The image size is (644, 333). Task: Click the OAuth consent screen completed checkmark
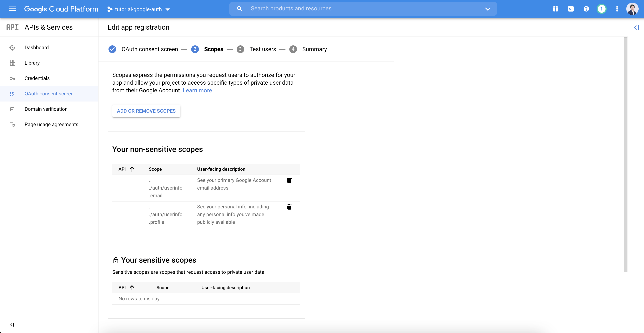point(112,49)
